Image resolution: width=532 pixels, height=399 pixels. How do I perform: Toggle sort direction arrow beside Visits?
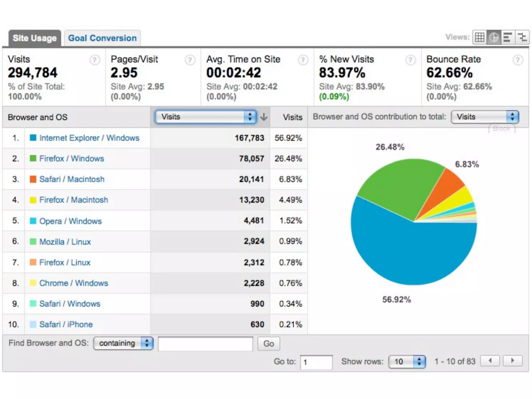[264, 117]
